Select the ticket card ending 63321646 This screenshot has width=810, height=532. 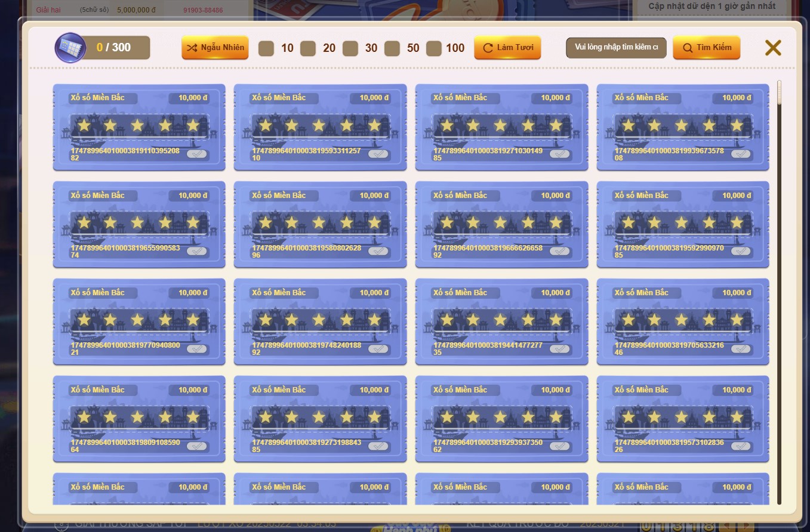click(683, 321)
